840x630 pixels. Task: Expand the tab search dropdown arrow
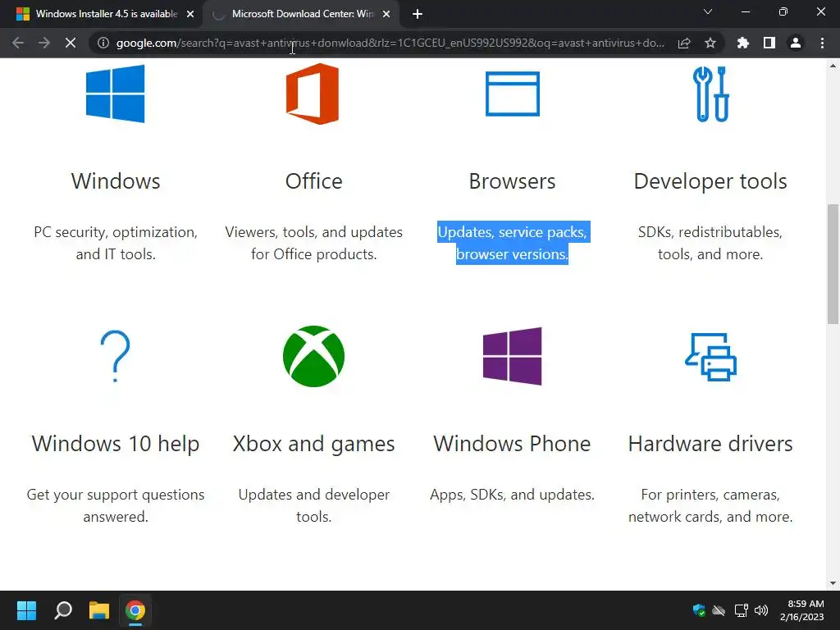(x=708, y=11)
